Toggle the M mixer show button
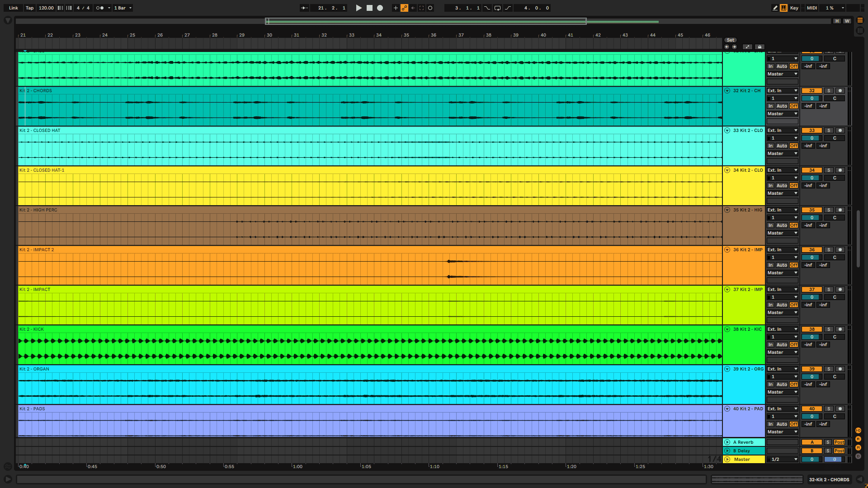 pos(858,447)
